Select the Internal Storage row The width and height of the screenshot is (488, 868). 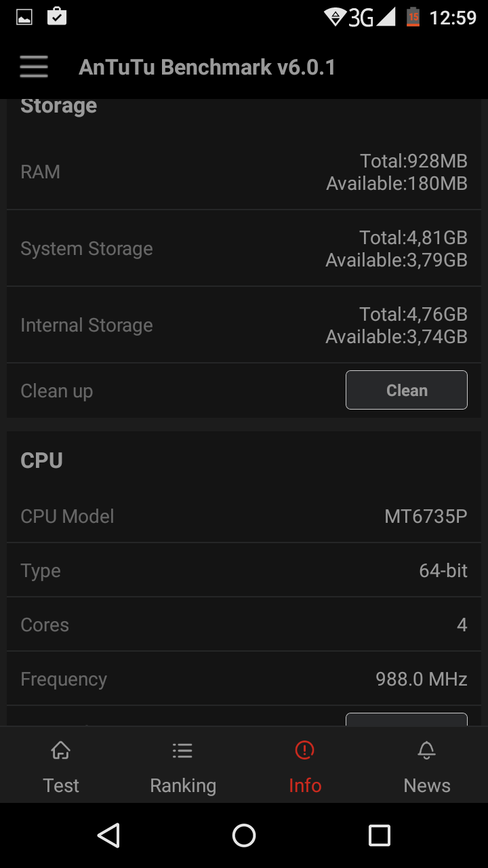244,325
